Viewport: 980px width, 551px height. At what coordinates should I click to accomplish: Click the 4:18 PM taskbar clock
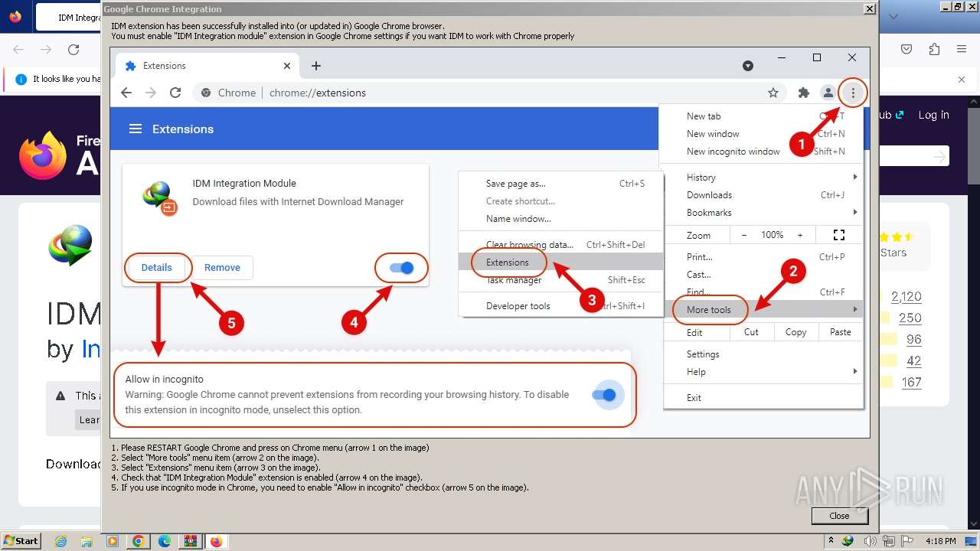coord(940,541)
